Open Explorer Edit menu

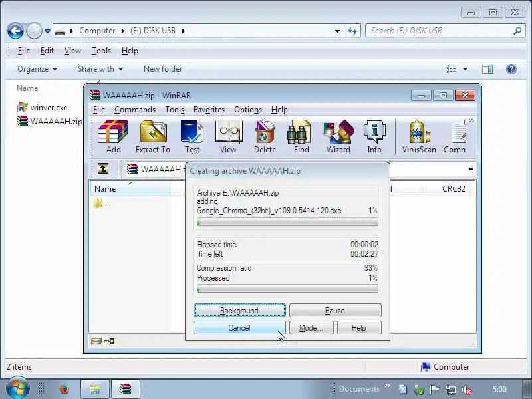[x=47, y=51]
